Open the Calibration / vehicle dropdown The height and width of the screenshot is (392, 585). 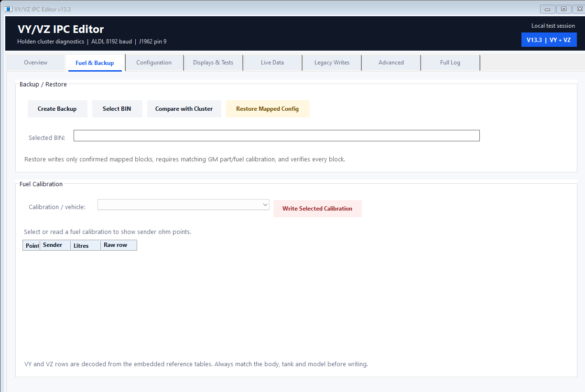pyautogui.click(x=184, y=204)
